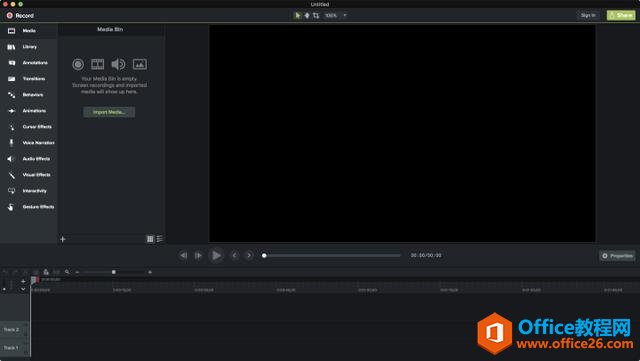Click the Play button under the canvas
The width and height of the screenshot is (640, 361).
pos(216,256)
